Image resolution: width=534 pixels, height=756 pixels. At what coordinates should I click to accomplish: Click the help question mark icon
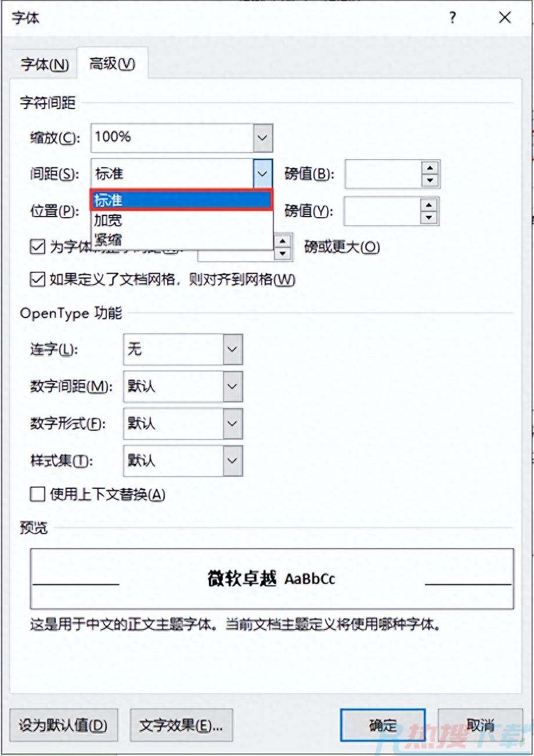pos(452,18)
